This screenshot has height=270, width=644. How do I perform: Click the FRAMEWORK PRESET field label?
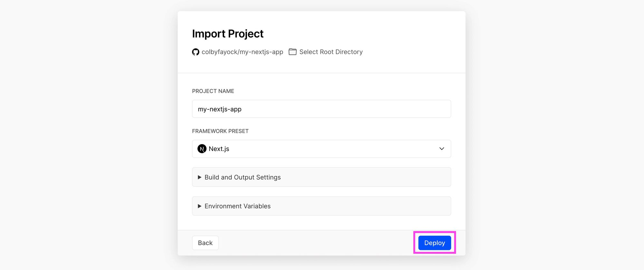[x=220, y=131]
